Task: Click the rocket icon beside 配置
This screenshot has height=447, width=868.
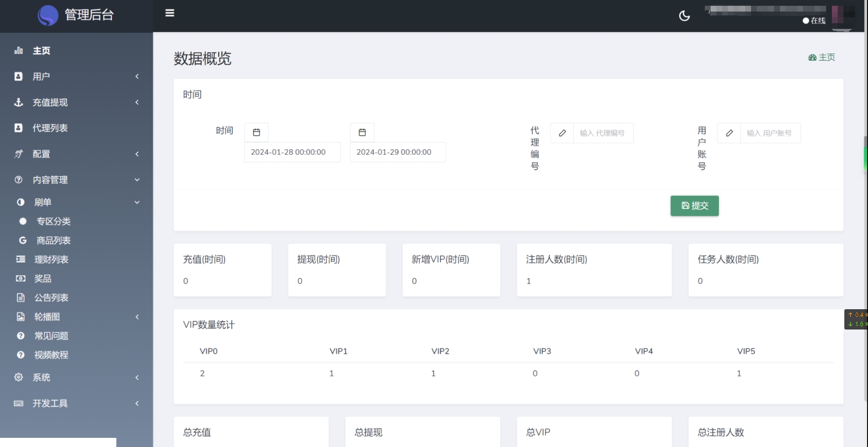Action: (x=18, y=154)
